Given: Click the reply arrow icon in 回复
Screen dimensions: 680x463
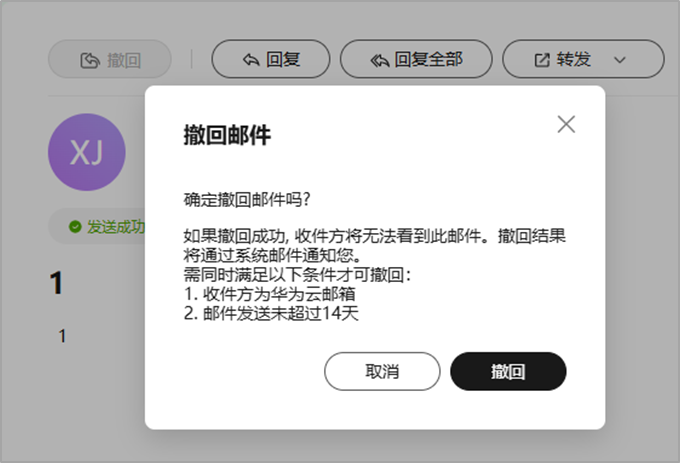Looking at the screenshot, I should click(x=251, y=60).
